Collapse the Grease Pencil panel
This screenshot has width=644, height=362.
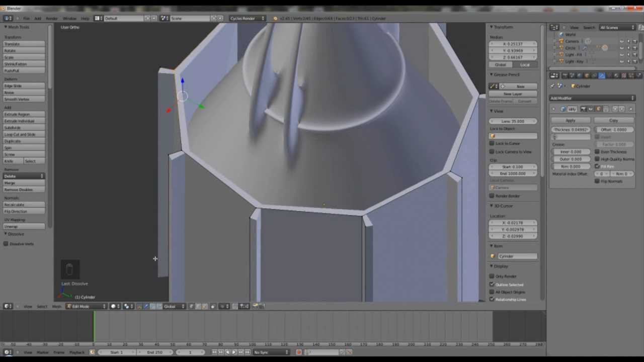coord(492,74)
